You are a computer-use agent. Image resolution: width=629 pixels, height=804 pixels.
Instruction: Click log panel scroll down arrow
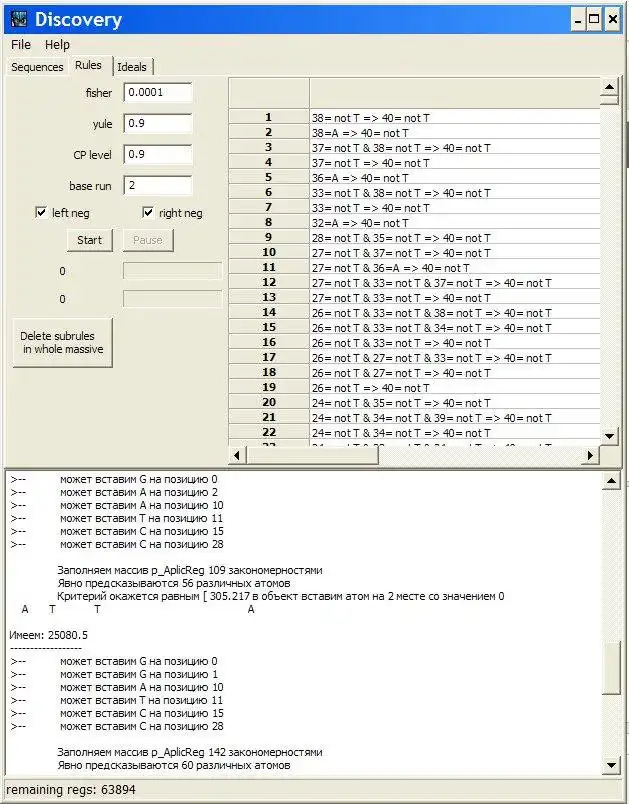pos(611,766)
